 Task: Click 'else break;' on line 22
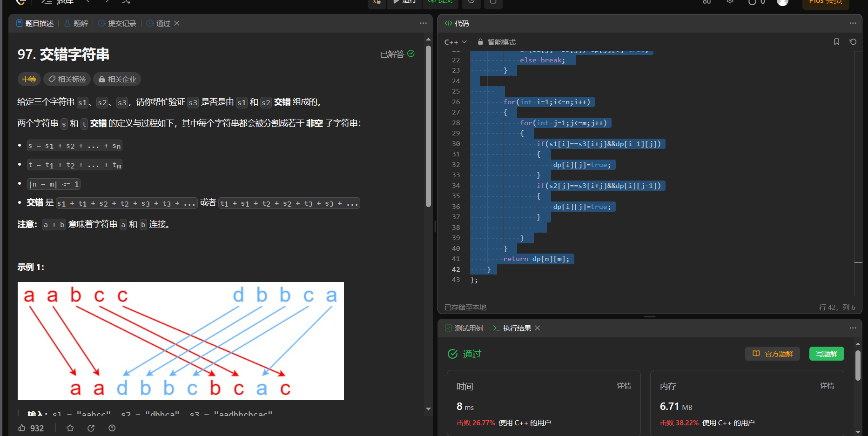pyautogui.click(x=542, y=60)
